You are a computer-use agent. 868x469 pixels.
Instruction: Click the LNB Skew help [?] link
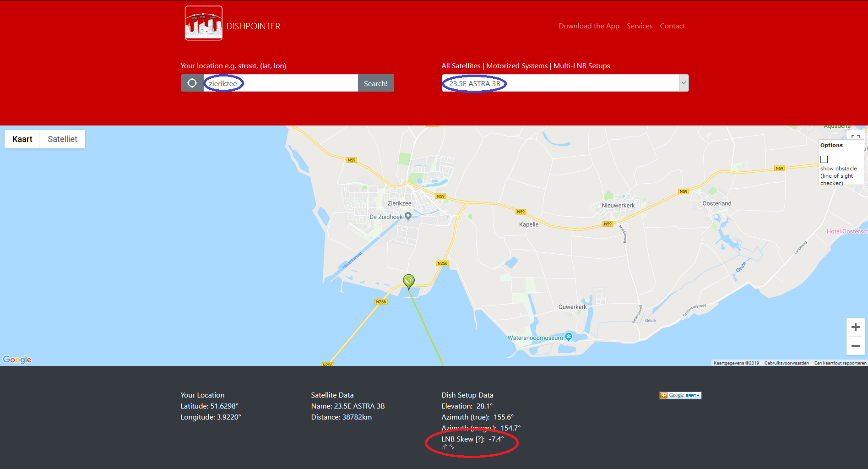click(x=480, y=439)
